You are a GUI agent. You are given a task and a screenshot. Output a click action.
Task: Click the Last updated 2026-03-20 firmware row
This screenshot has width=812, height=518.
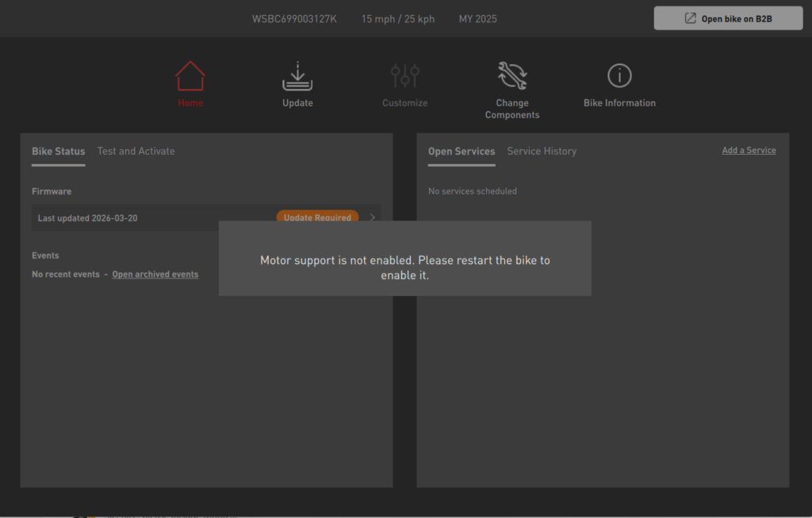88,218
